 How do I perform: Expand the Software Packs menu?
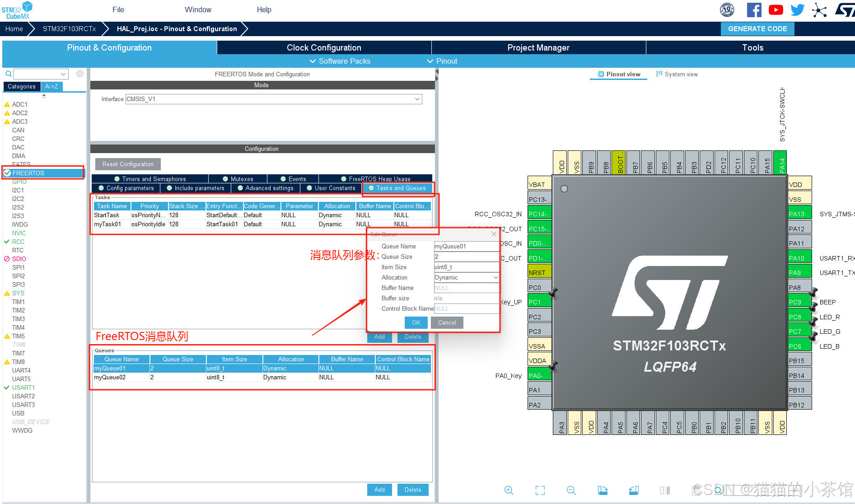tap(340, 61)
